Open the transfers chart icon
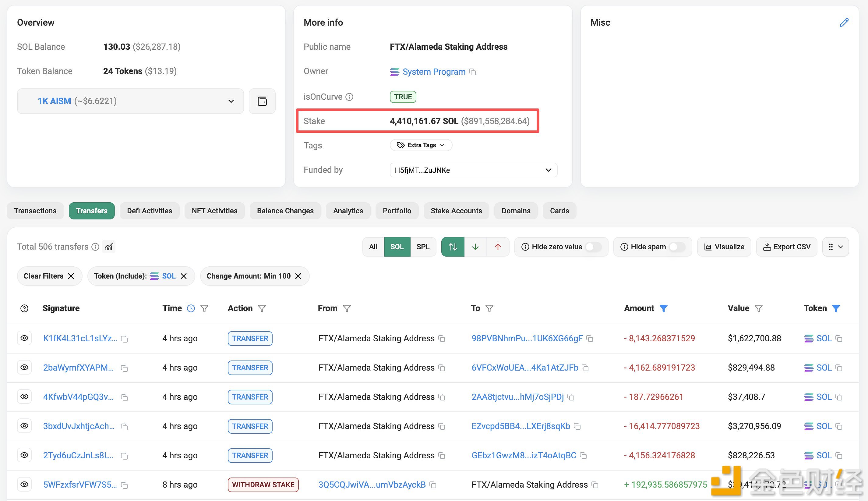The height and width of the screenshot is (501, 868). (x=109, y=247)
